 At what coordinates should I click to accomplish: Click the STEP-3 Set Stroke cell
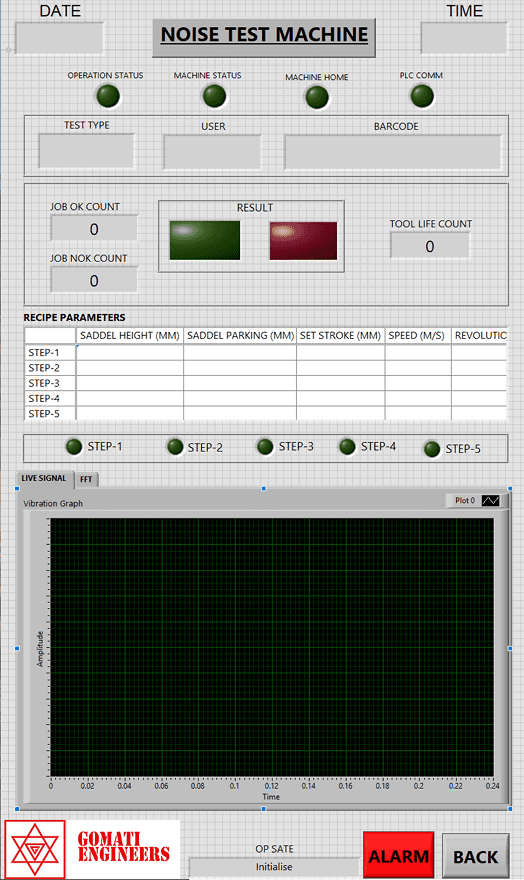(x=341, y=383)
